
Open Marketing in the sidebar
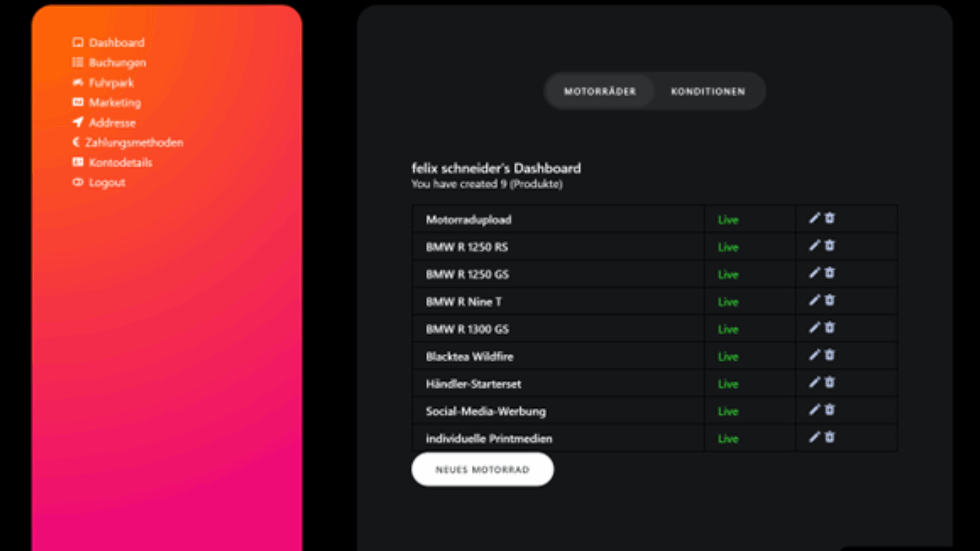[115, 102]
